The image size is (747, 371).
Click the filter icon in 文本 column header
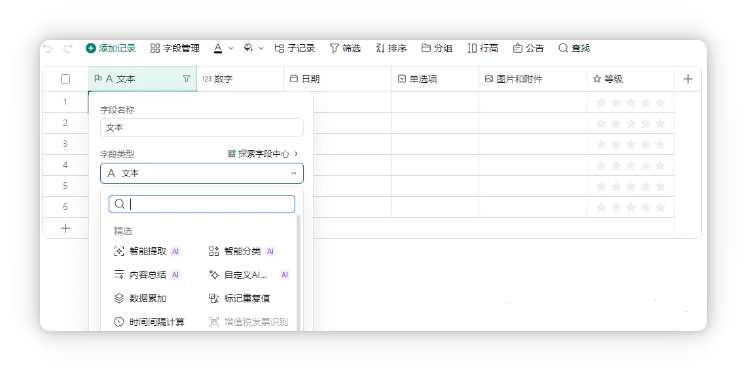pos(186,79)
